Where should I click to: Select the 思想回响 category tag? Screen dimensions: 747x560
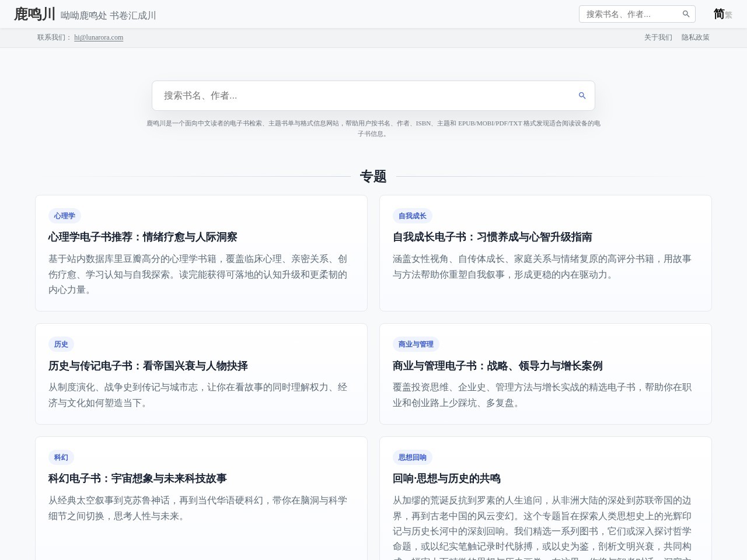click(413, 457)
